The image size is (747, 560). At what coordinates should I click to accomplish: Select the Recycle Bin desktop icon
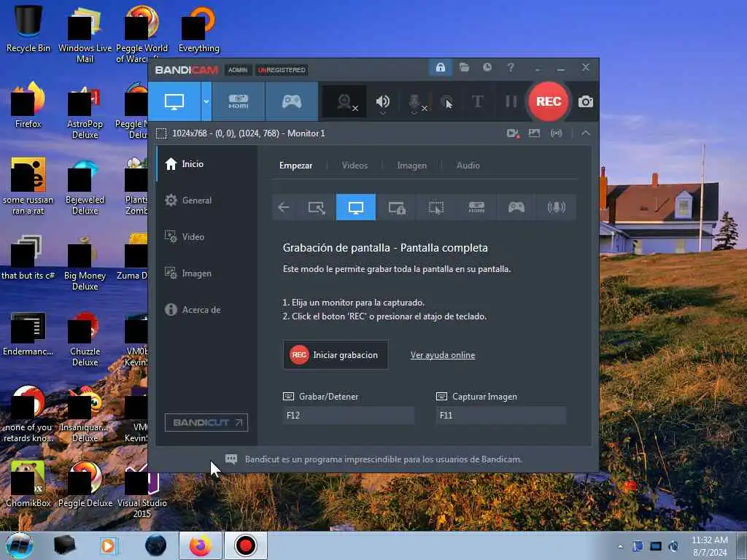[x=28, y=28]
